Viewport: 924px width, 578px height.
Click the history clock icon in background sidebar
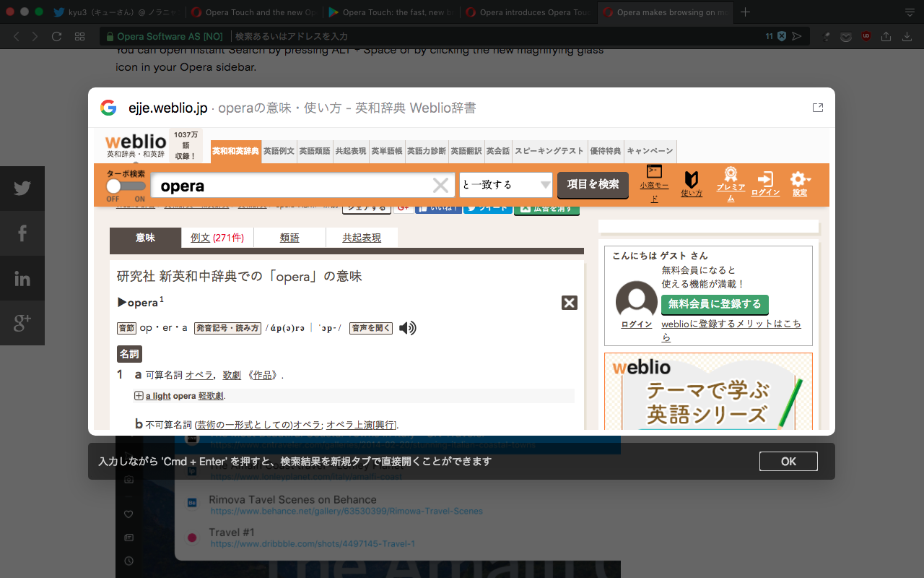coord(129,561)
